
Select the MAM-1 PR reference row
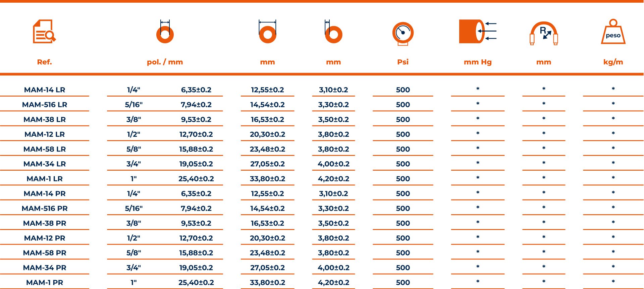(x=45, y=283)
